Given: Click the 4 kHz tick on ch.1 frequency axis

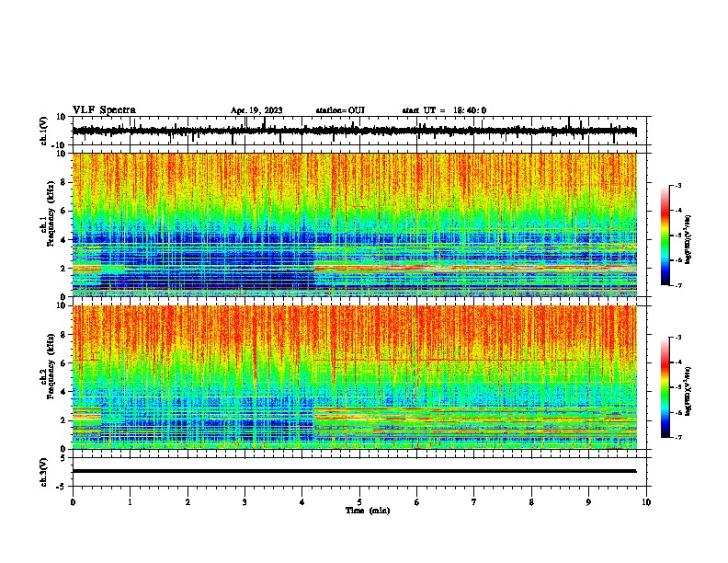Looking at the screenshot, I should (x=63, y=240).
